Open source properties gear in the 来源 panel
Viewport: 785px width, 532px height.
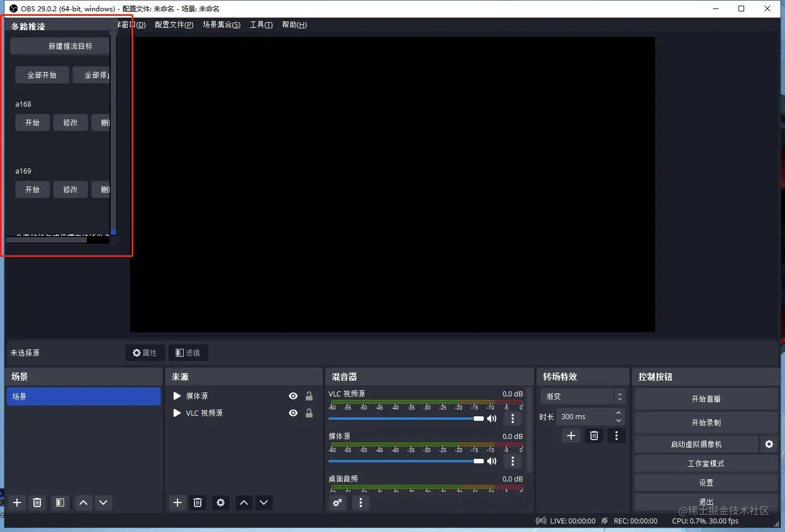point(221,503)
